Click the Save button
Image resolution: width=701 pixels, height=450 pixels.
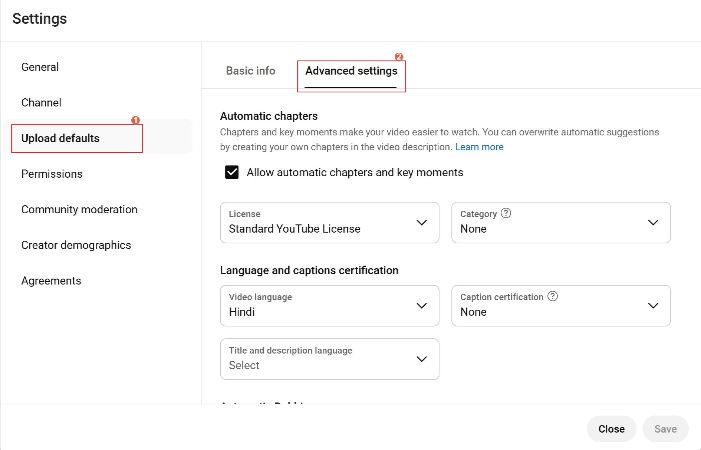tap(665, 429)
